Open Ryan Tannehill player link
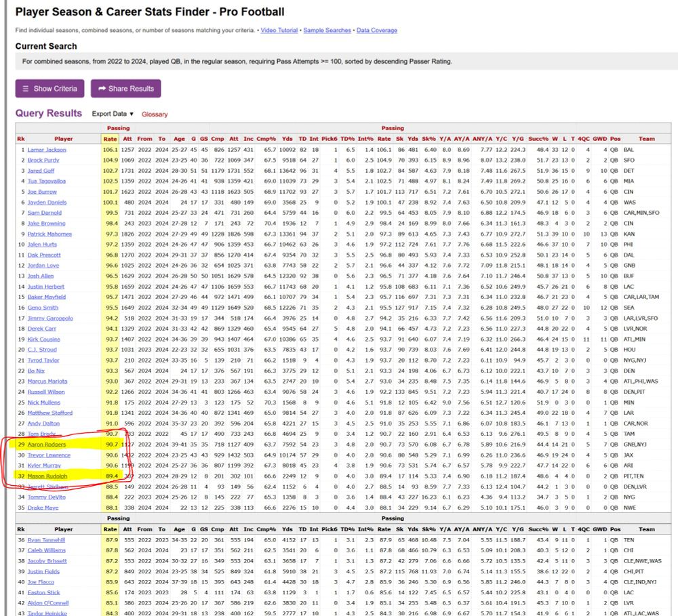Image resolution: width=678 pixels, height=616 pixels. tap(46, 540)
